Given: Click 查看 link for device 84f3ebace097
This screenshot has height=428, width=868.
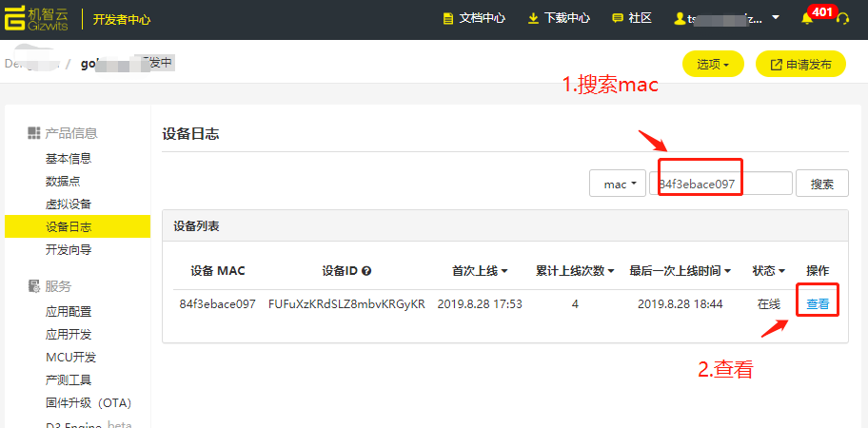Looking at the screenshot, I should pos(818,304).
